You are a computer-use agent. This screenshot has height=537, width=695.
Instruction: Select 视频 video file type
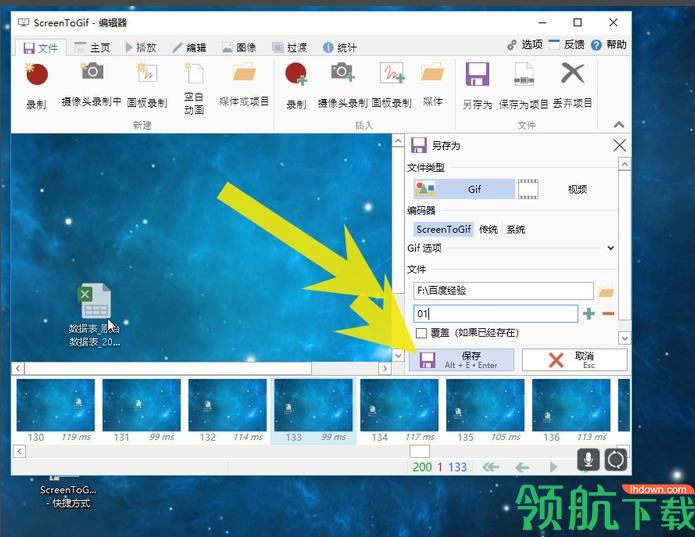tap(567, 189)
